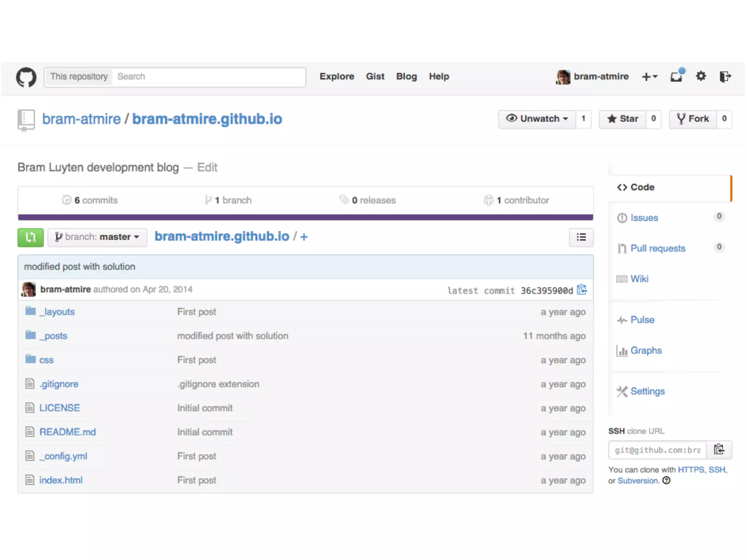Image resolution: width=747 pixels, height=560 pixels.
Task: Click plus to create new file
Action: pos(304,237)
